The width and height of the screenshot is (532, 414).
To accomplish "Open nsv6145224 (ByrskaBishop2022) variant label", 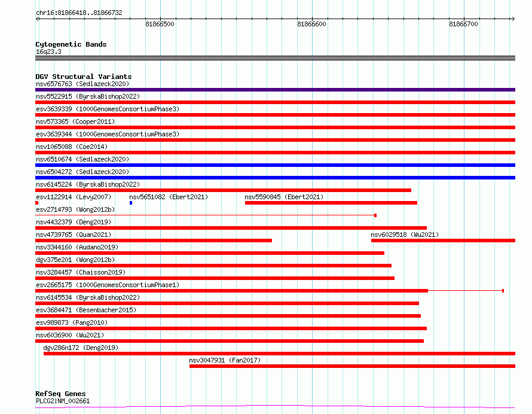I will 88,184.
